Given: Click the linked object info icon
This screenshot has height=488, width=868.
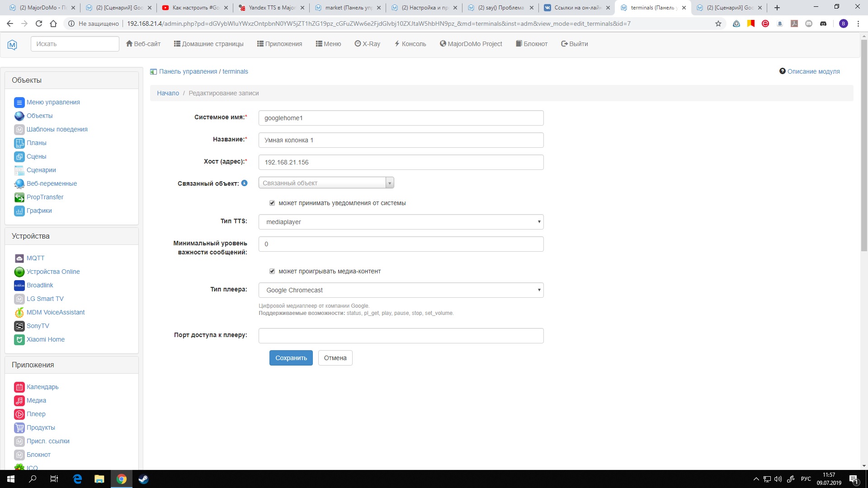Looking at the screenshot, I should 244,183.
